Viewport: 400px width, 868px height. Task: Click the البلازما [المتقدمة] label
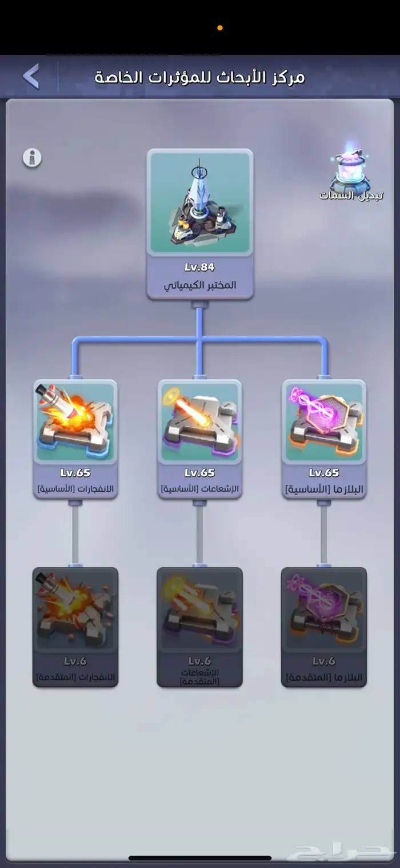pyautogui.click(x=324, y=678)
